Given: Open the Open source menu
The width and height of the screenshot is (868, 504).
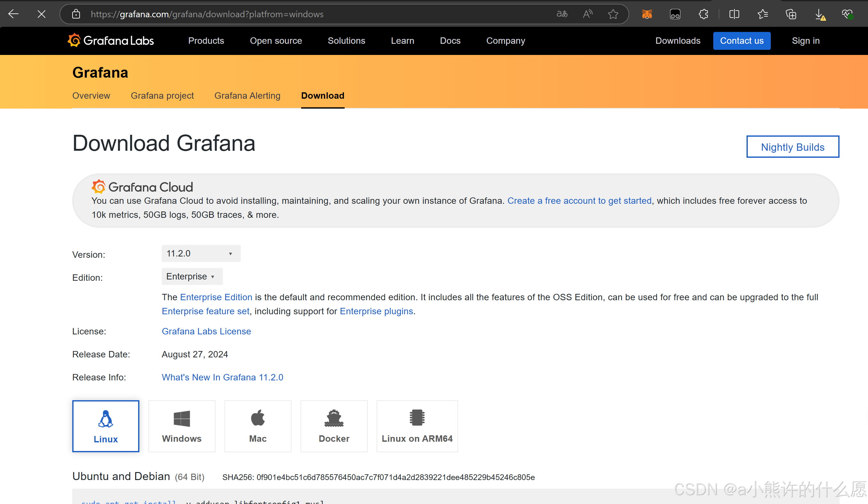Looking at the screenshot, I should [276, 41].
